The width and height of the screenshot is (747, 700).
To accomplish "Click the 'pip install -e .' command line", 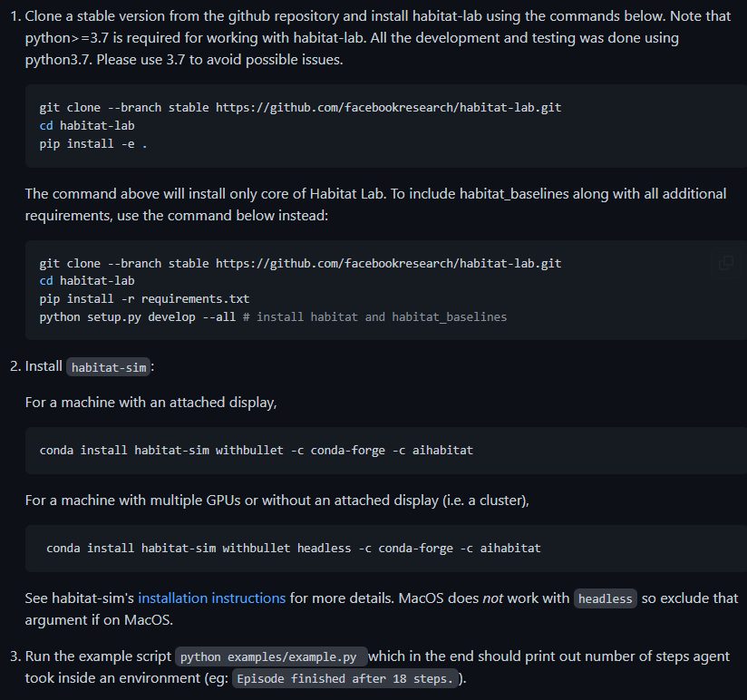I will 93,143.
